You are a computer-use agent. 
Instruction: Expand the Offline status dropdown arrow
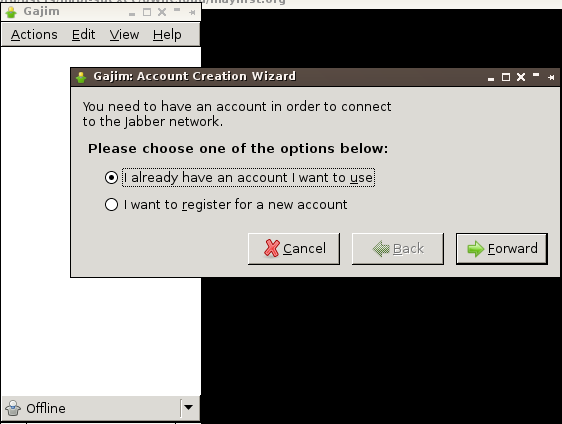point(189,408)
